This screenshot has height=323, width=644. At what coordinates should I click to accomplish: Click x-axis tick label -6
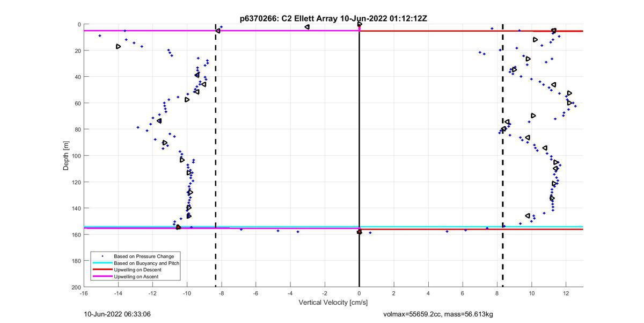tap(255, 293)
